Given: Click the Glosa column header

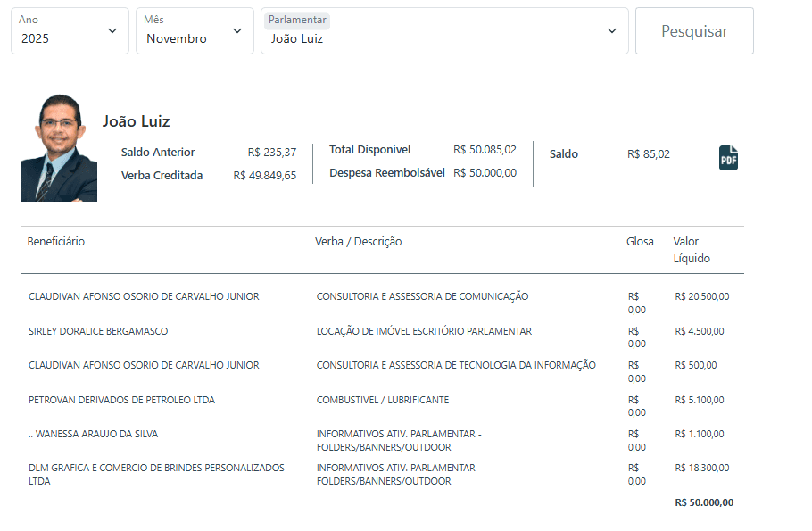Looking at the screenshot, I should 640,242.
